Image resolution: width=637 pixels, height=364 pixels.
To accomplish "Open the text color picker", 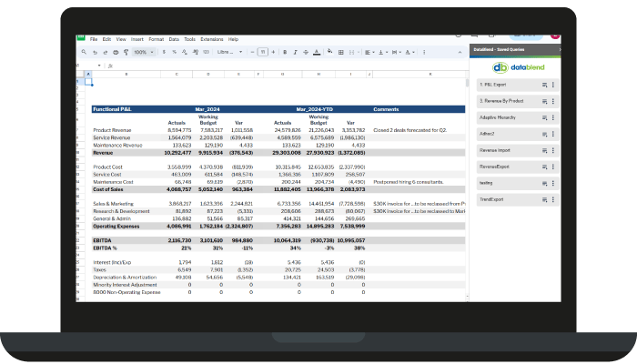I will 317,52.
